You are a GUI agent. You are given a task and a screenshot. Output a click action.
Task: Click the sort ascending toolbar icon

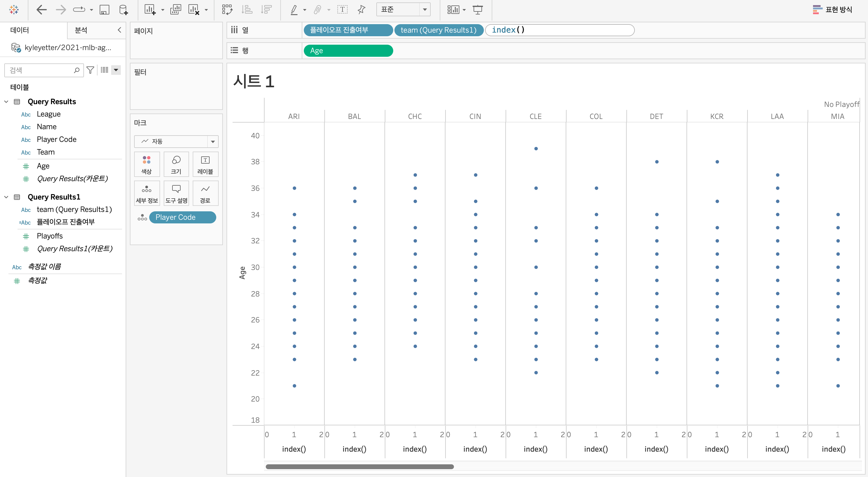click(x=247, y=10)
